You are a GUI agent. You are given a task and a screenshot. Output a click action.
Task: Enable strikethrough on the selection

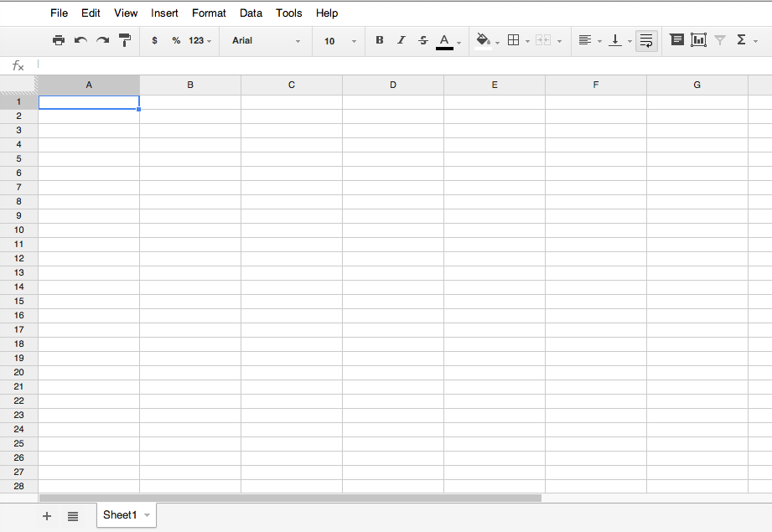(422, 39)
